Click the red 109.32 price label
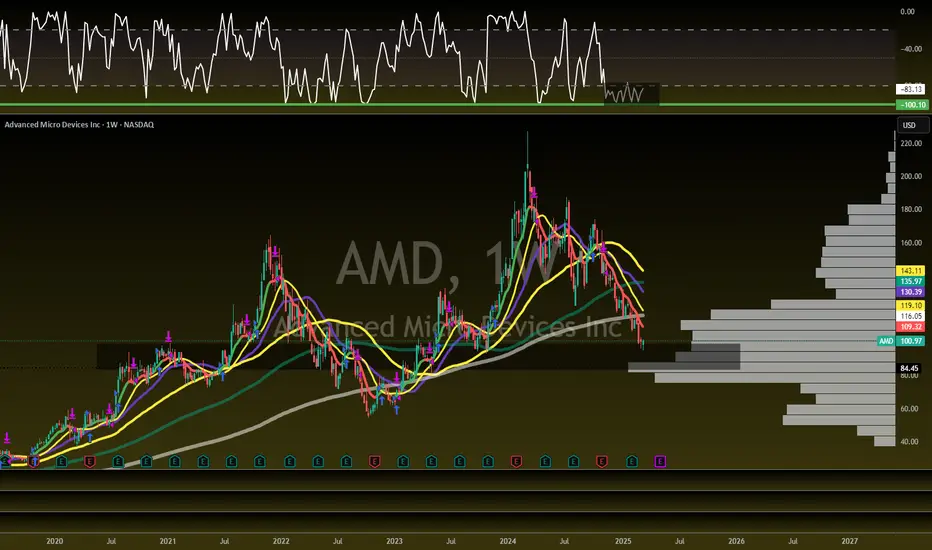Image resolution: width=932 pixels, height=550 pixels. pyautogui.click(x=911, y=326)
